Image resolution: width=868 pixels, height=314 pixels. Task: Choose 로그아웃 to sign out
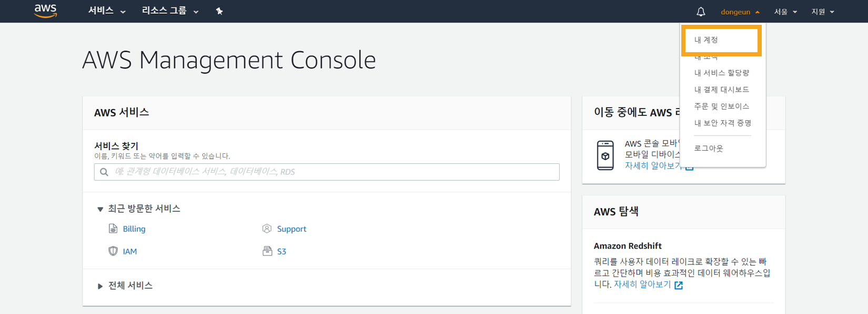[709, 149]
